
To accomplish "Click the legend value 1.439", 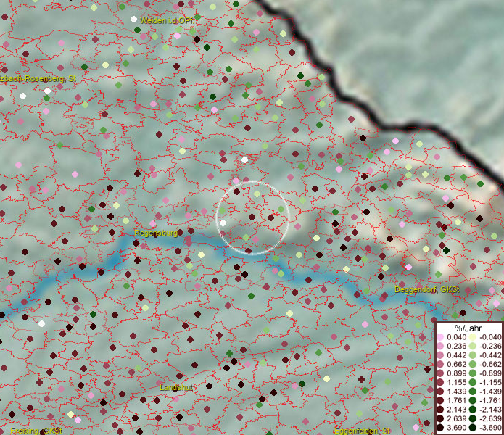I will click(457, 391).
